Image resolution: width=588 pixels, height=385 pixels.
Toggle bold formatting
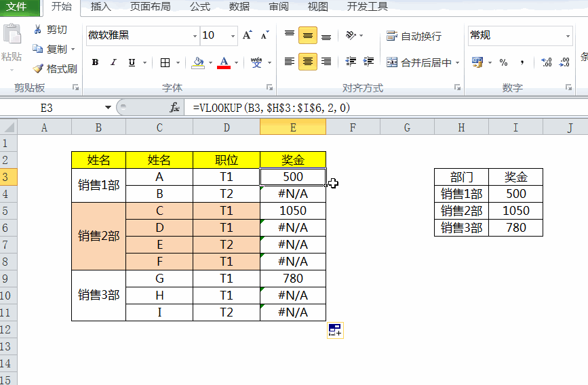(x=95, y=62)
